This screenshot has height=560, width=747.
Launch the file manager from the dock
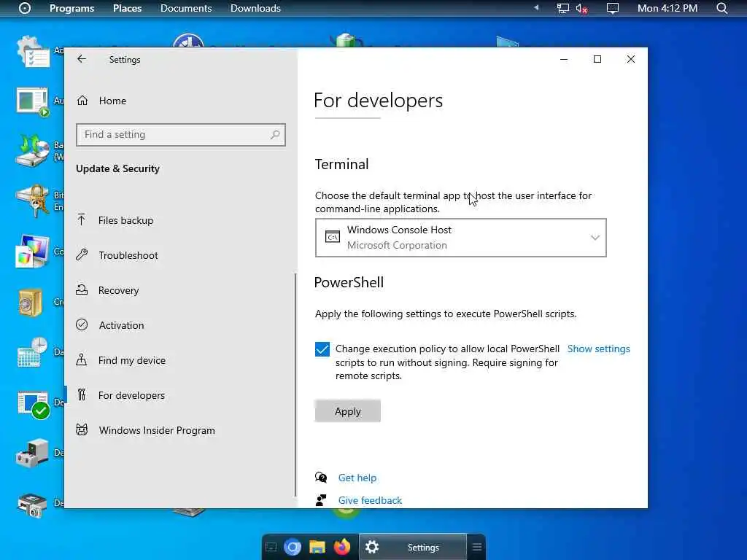(x=317, y=547)
